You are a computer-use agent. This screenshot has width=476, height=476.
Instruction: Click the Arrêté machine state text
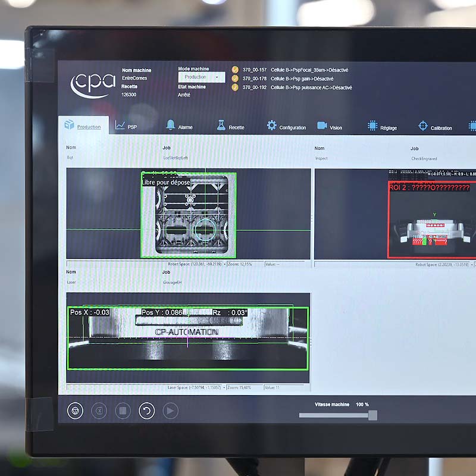184,95
